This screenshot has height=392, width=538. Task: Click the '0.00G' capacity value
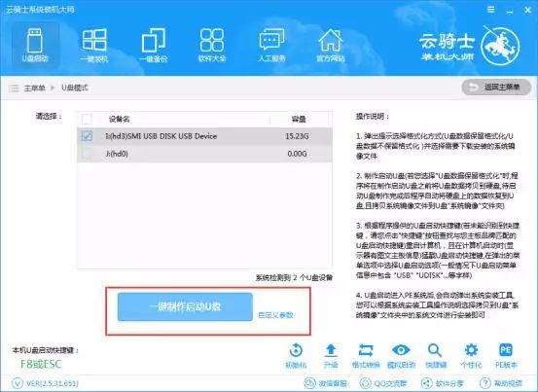(297, 154)
